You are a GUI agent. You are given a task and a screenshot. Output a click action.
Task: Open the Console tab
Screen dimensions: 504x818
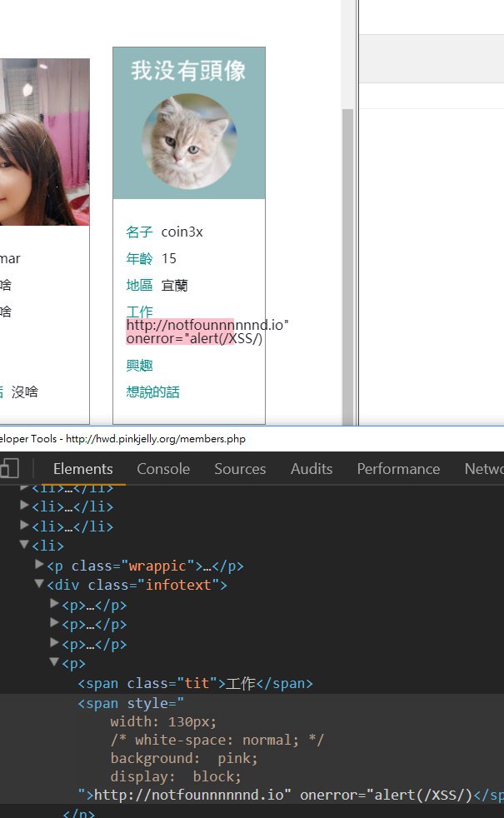point(163,469)
